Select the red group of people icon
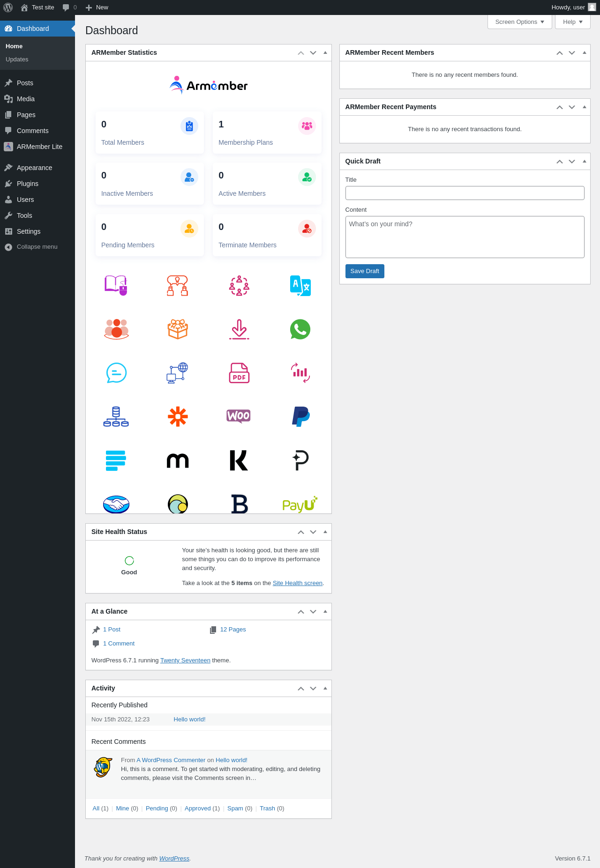 [116, 329]
